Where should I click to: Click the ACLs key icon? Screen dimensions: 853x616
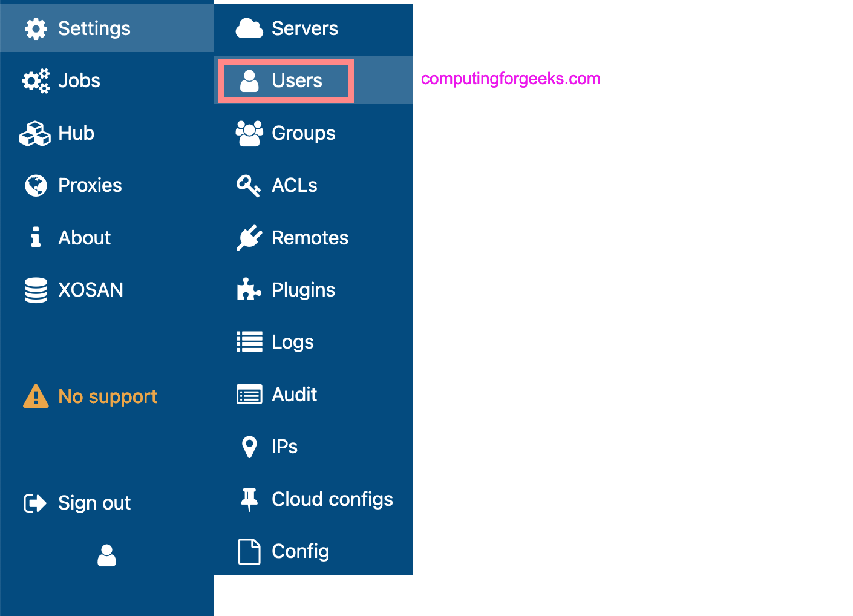249,185
